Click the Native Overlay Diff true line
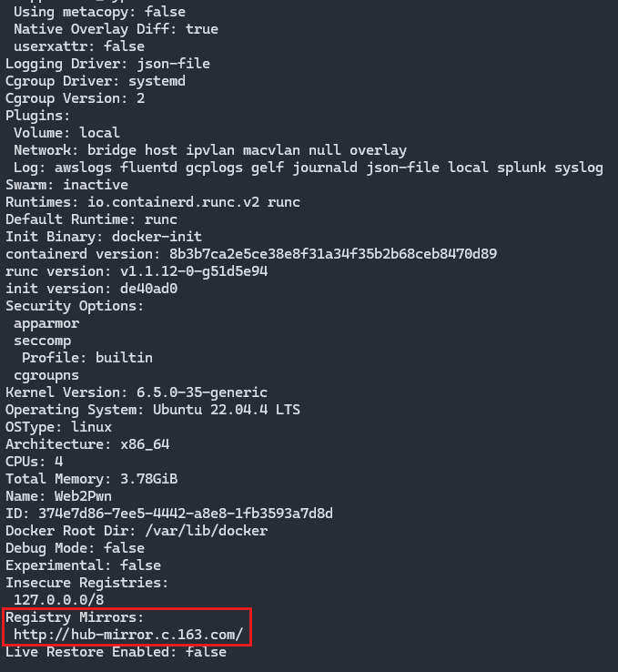Image resolution: width=618 pixels, height=672 pixels. click(x=116, y=29)
